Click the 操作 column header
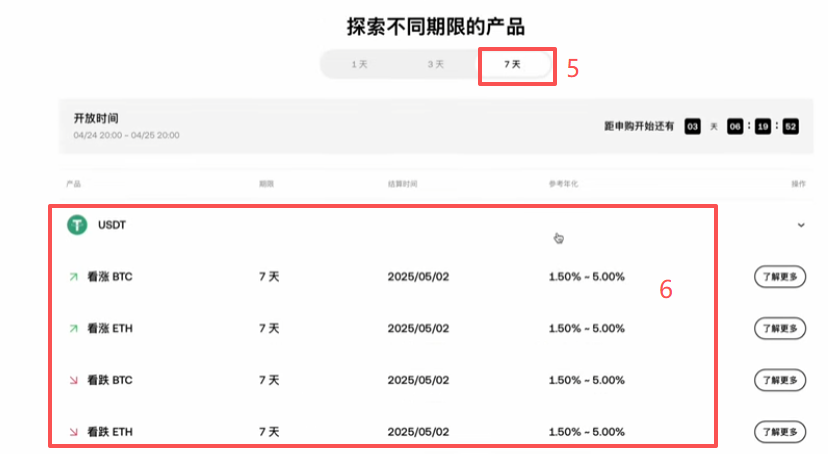The image size is (828, 454). pyautogui.click(x=798, y=184)
